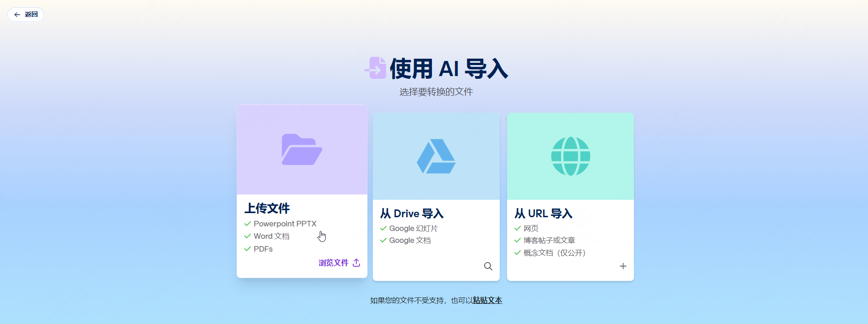Image resolution: width=868 pixels, height=324 pixels.
Task: Click the left arrow icon in 返回 button
Action: click(17, 15)
